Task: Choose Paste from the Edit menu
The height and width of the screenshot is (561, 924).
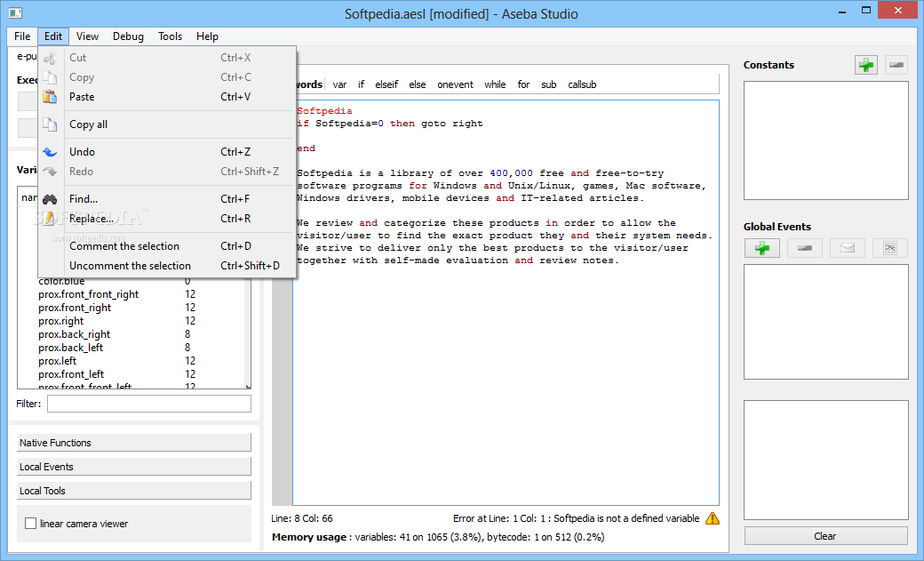Action: pos(167,97)
